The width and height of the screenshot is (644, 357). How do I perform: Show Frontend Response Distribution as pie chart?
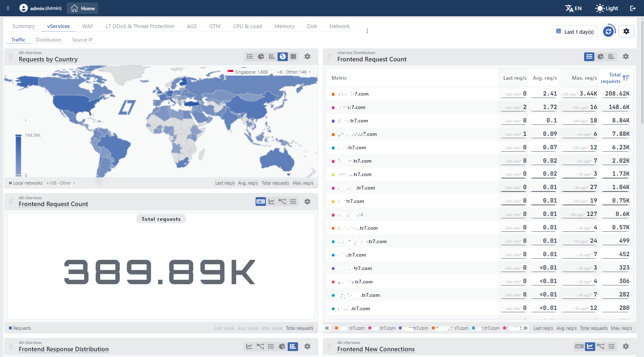(x=282, y=346)
